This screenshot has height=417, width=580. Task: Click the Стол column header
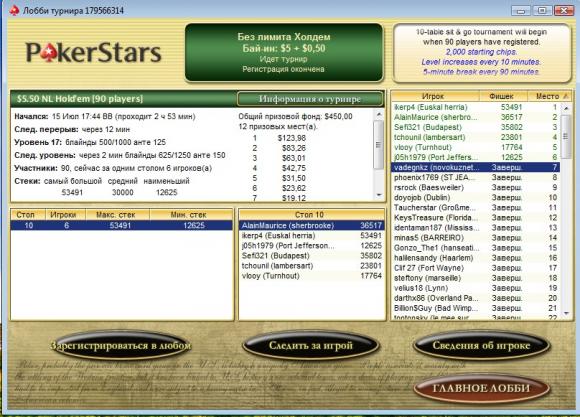(x=28, y=215)
